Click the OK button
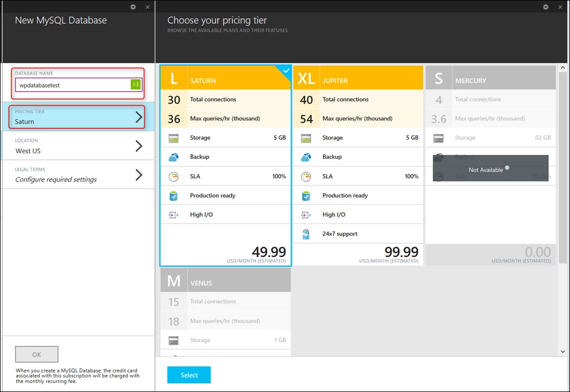 click(x=37, y=354)
